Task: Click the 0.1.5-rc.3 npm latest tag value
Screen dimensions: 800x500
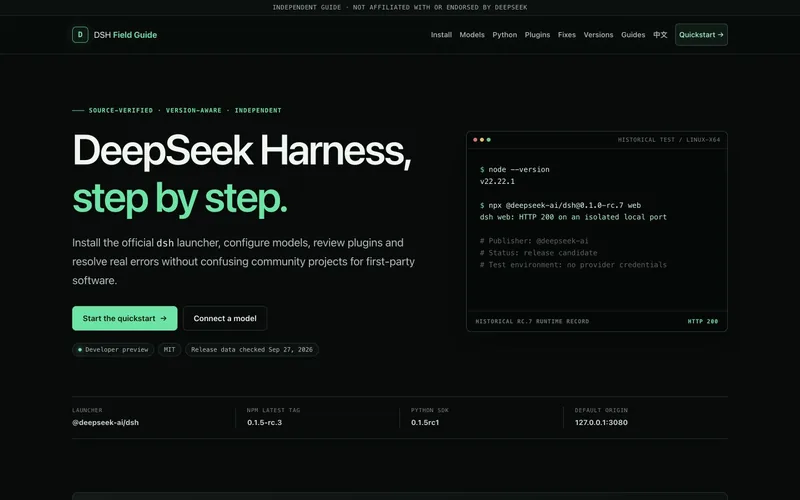Action: pos(264,422)
